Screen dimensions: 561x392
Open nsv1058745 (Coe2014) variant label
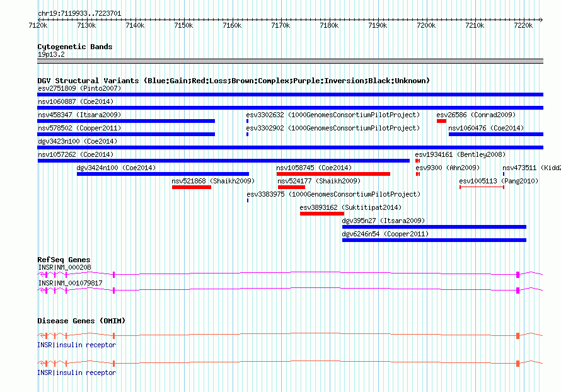(314, 168)
